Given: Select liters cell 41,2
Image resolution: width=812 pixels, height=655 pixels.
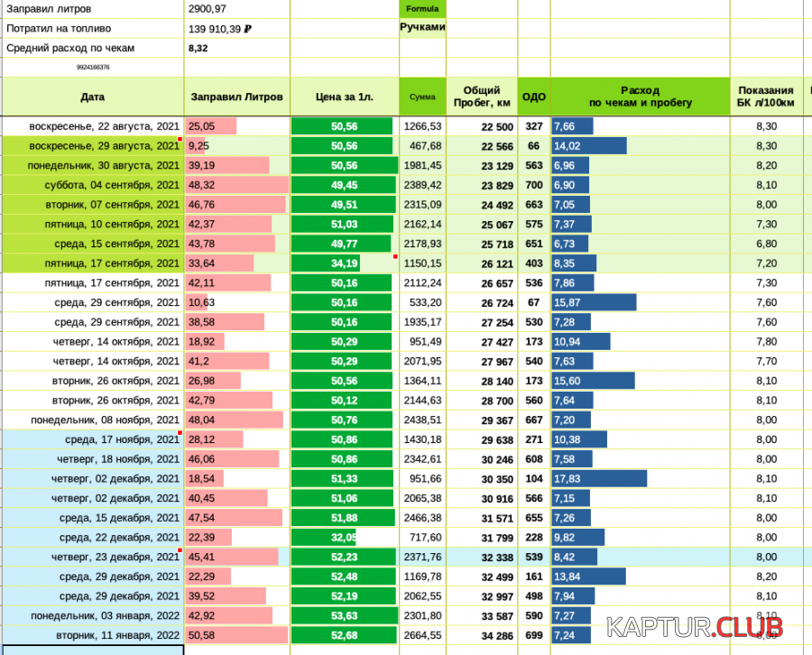Looking at the screenshot, I should pos(237,362).
